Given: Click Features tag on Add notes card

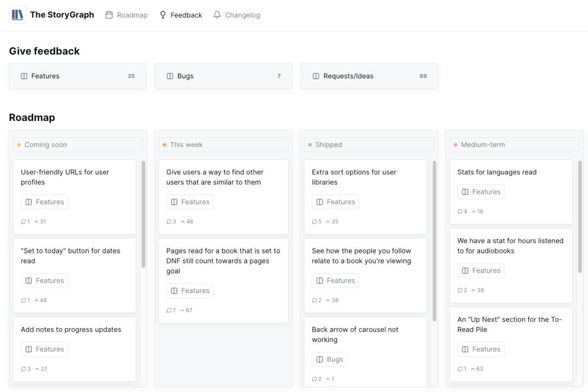Looking at the screenshot, I should point(44,349).
